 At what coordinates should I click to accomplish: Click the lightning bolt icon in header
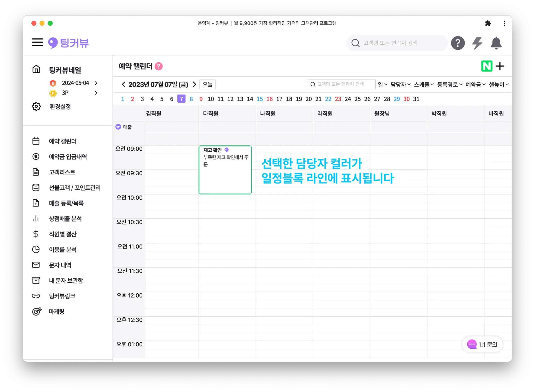[477, 43]
